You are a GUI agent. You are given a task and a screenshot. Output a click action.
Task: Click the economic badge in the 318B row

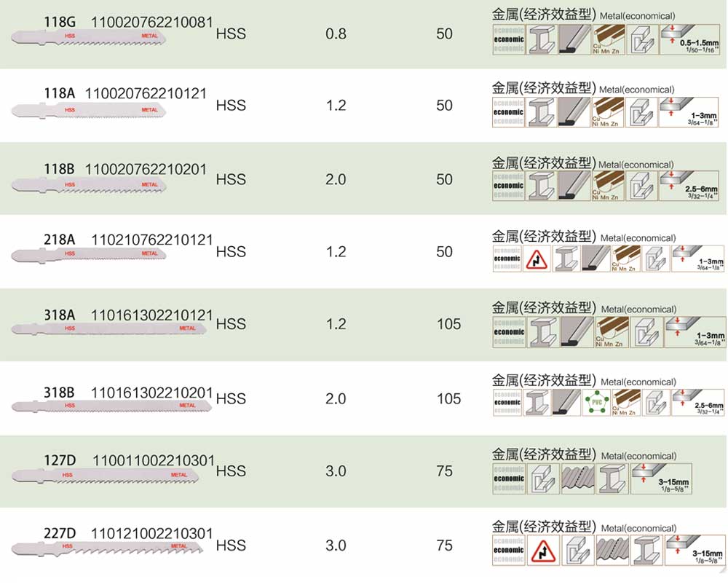pos(508,403)
